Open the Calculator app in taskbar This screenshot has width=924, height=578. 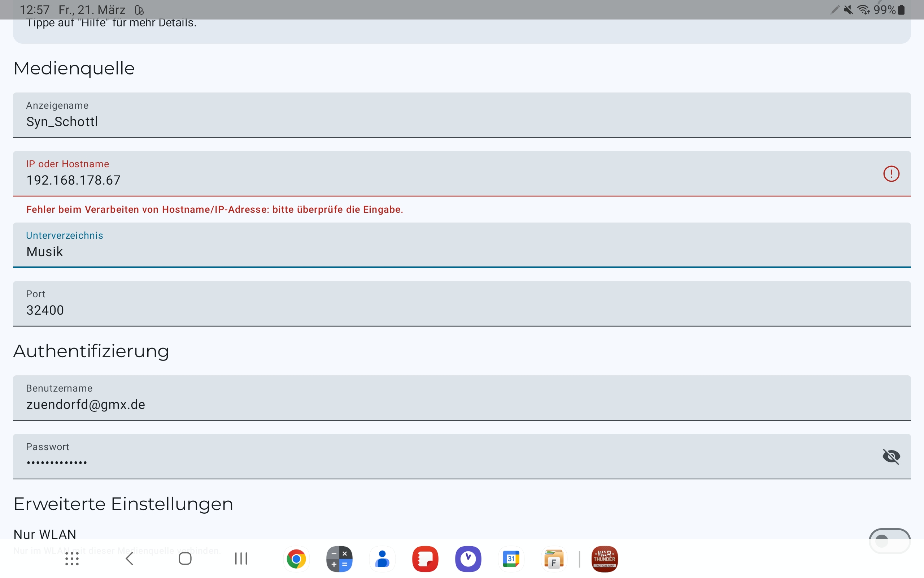click(x=339, y=559)
